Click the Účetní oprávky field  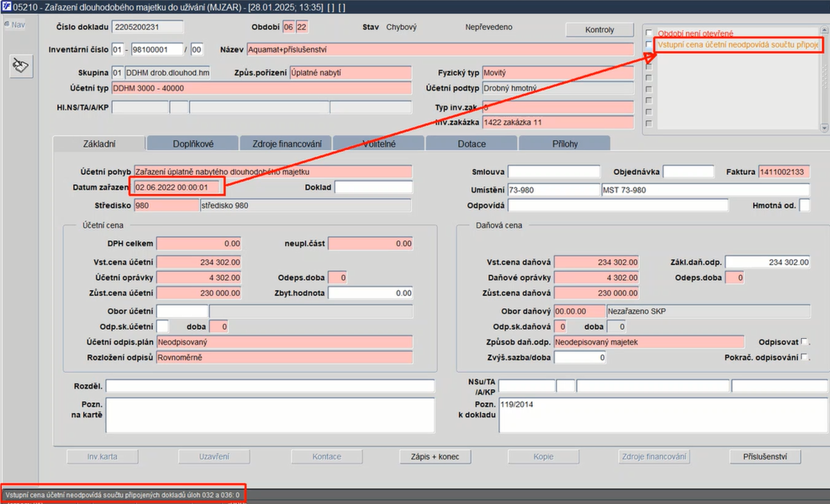click(x=199, y=277)
